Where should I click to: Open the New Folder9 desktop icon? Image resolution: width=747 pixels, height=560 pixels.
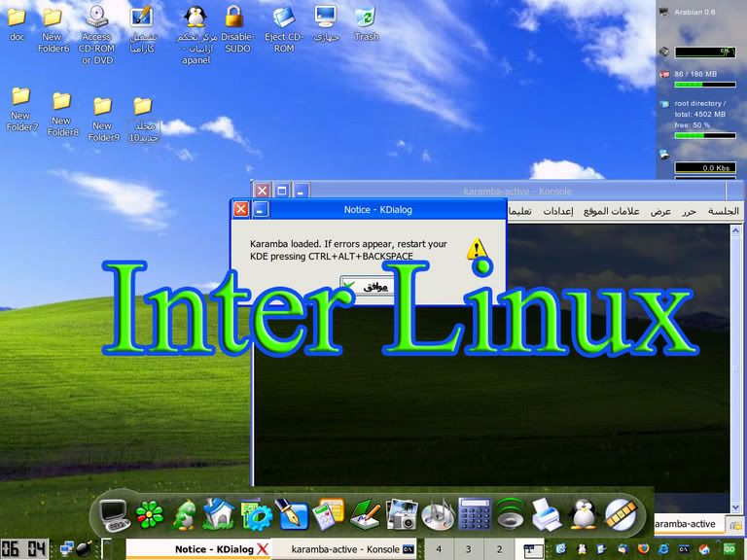pos(103,119)
